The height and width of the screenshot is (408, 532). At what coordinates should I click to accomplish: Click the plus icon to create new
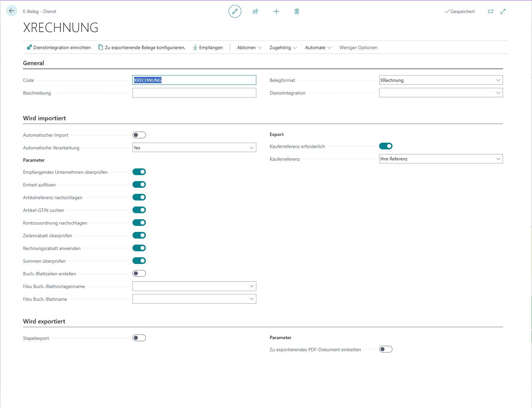tap(276, 11)
